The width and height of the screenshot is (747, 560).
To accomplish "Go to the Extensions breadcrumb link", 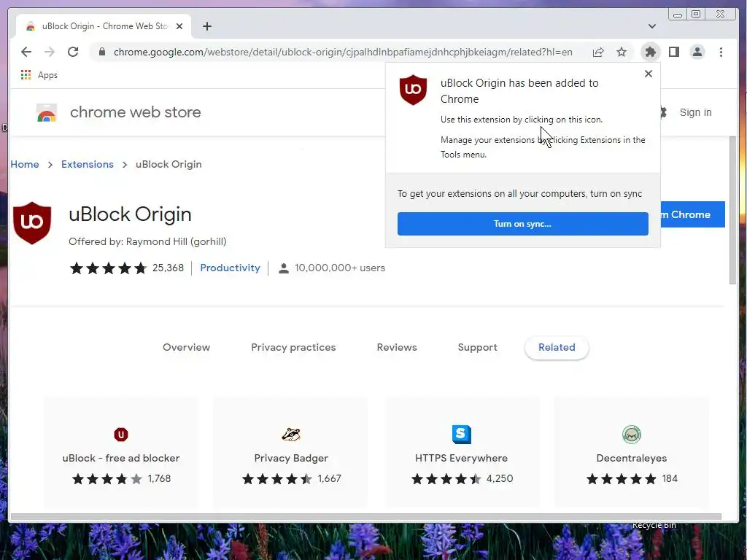I will (88, 164).
